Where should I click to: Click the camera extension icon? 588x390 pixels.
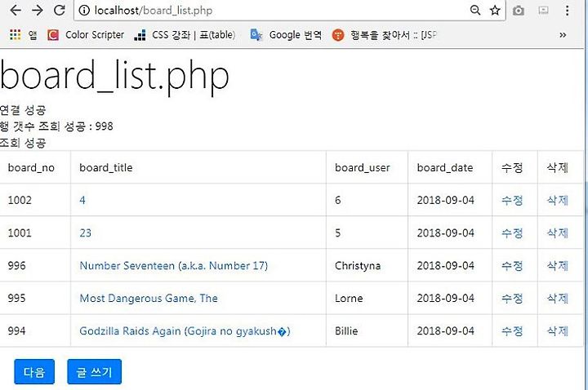coord(519,11)
